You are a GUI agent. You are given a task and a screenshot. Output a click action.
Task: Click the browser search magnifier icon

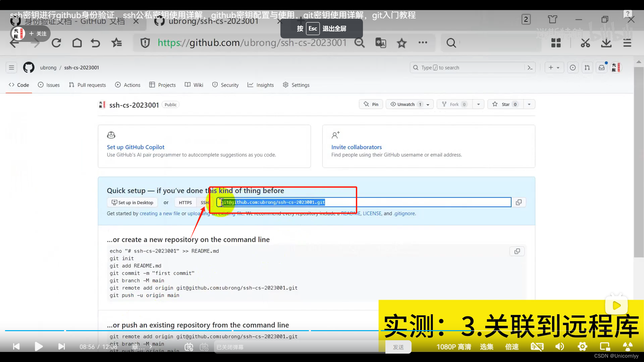451,43
